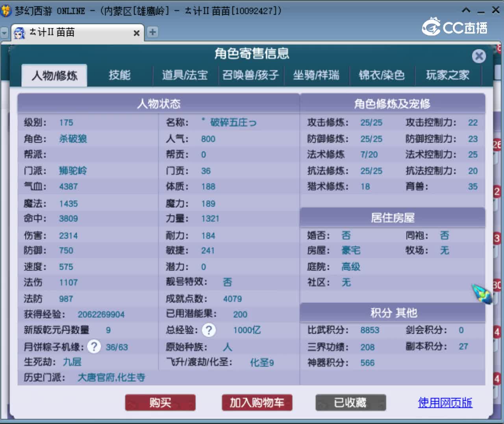Click 历史门派 value 大唐官府,化生寺

[111, 378]
